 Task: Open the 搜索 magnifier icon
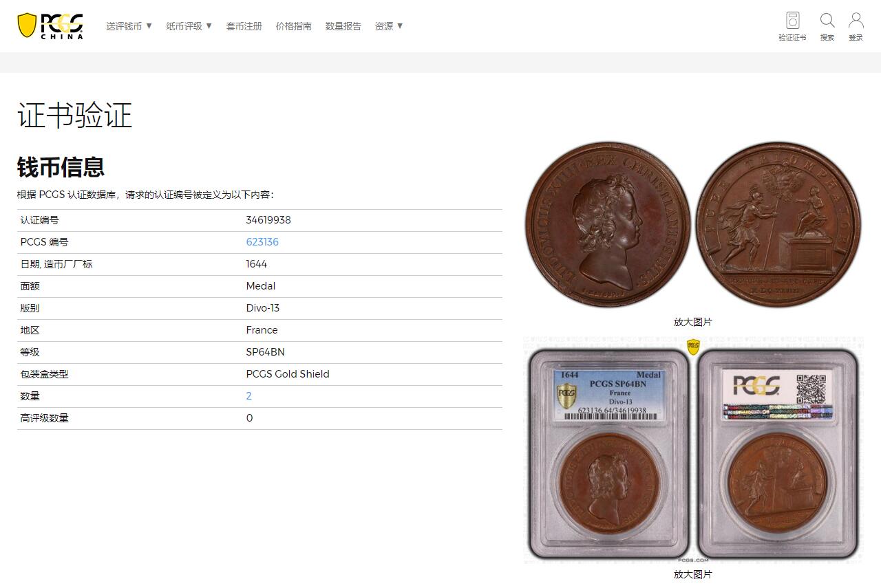pos(827,27)
